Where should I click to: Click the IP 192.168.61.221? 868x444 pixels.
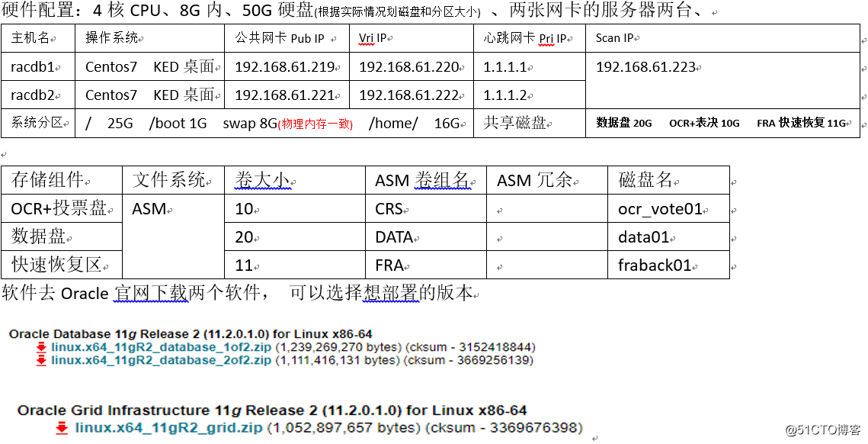point(284,95)
